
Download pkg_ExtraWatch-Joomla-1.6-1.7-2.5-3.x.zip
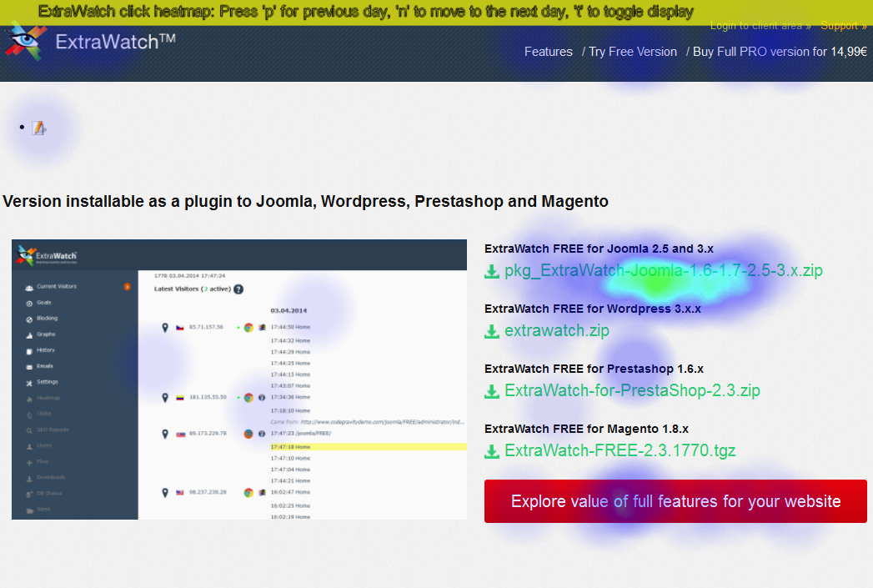coord(663,270)
